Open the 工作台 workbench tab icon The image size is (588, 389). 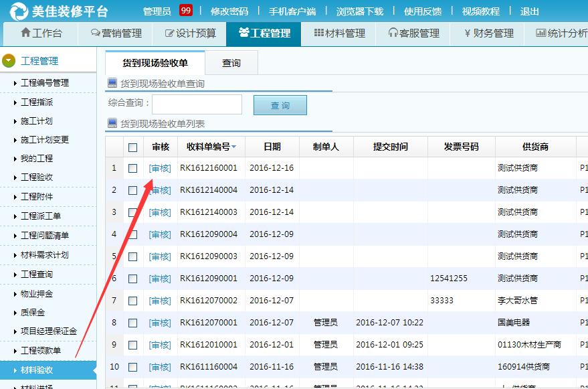coord(24,33)
